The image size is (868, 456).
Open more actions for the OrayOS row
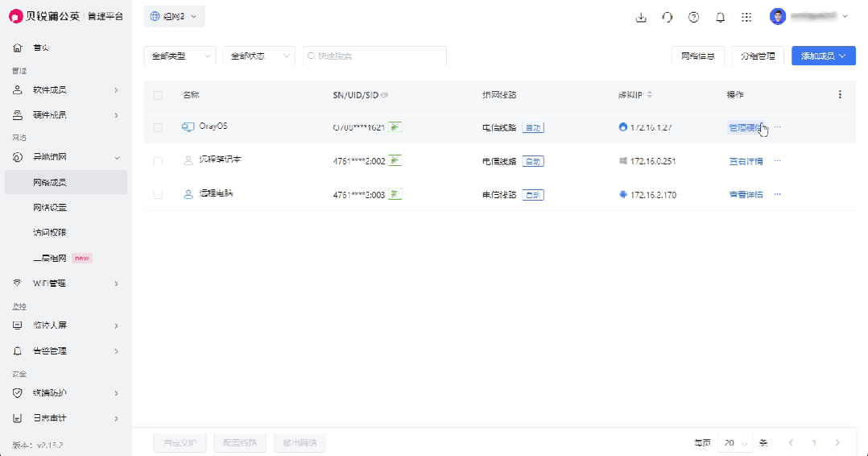[x=778, y=127]
